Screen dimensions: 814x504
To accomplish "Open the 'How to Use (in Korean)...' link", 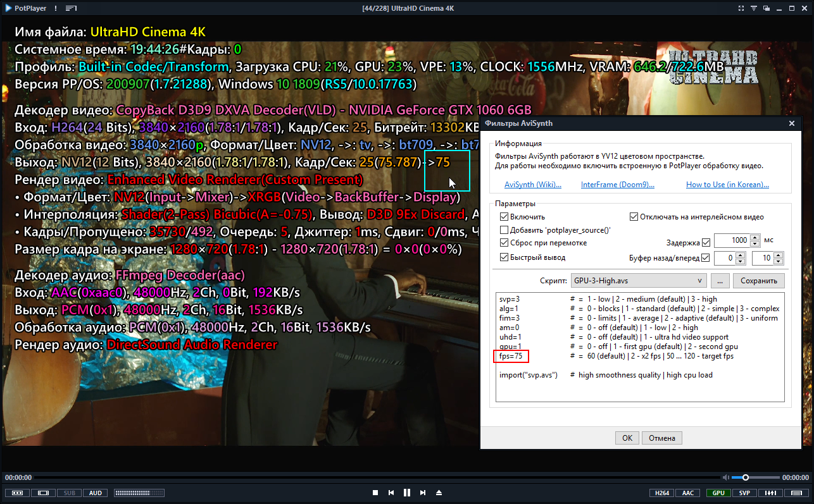I will click(x=727, y=185).
